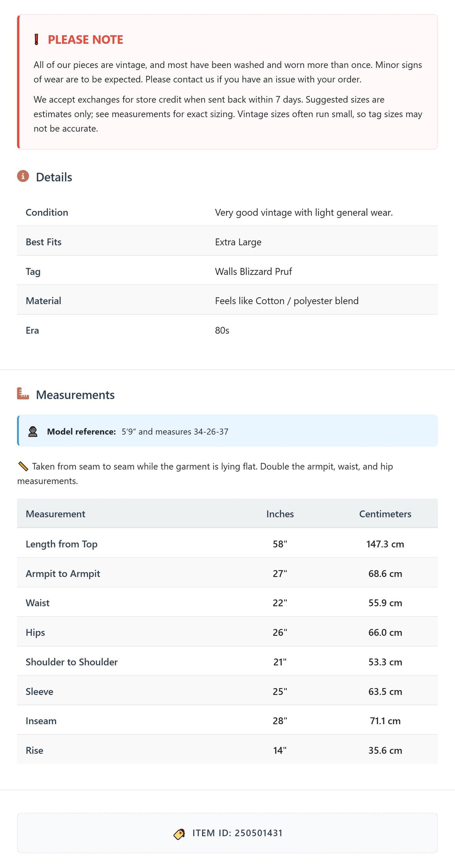Click the Centimeters column header
Image resolution: width=455 pixels, height=868 pixels.
click(x=385, y=514)
